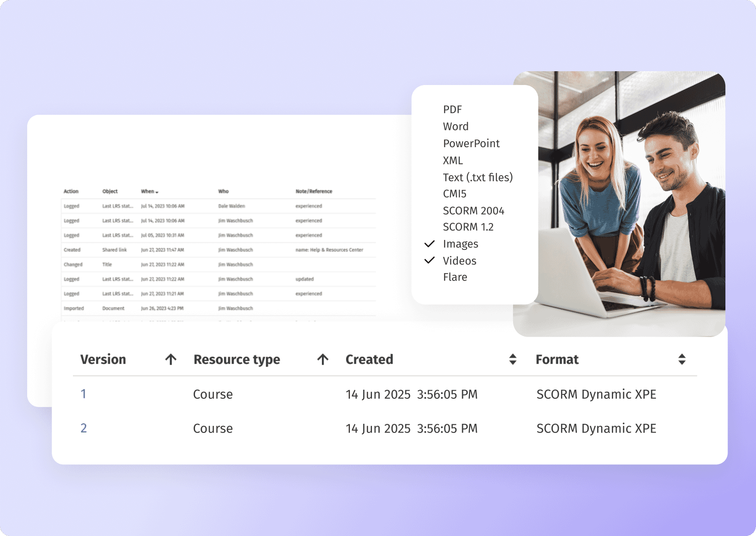
Task: Click Resource type sort arrow icon
Action: 323,359
